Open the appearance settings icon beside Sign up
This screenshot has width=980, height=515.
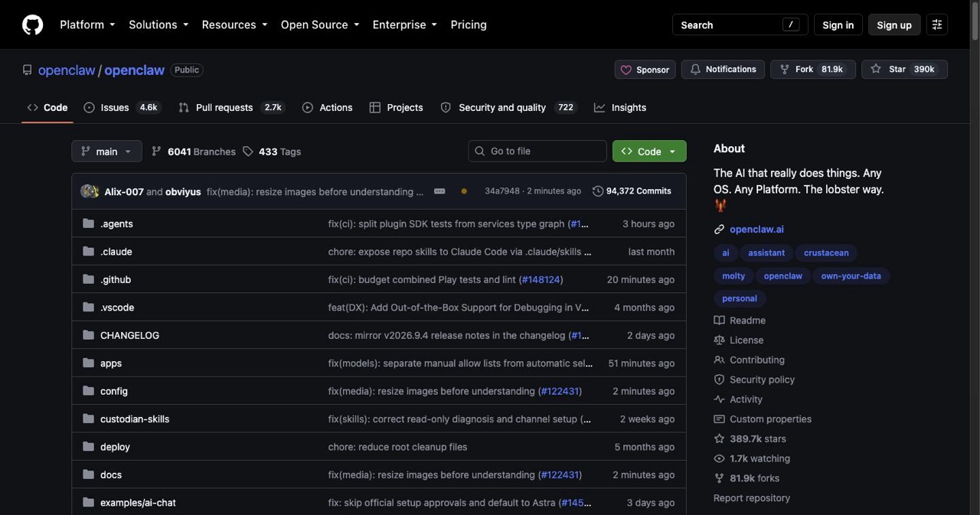[x=937, y=24]
